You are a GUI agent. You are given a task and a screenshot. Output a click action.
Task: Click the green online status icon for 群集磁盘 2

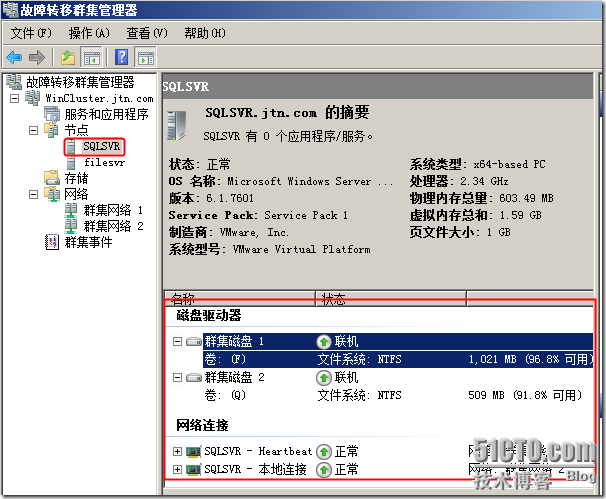324,378
